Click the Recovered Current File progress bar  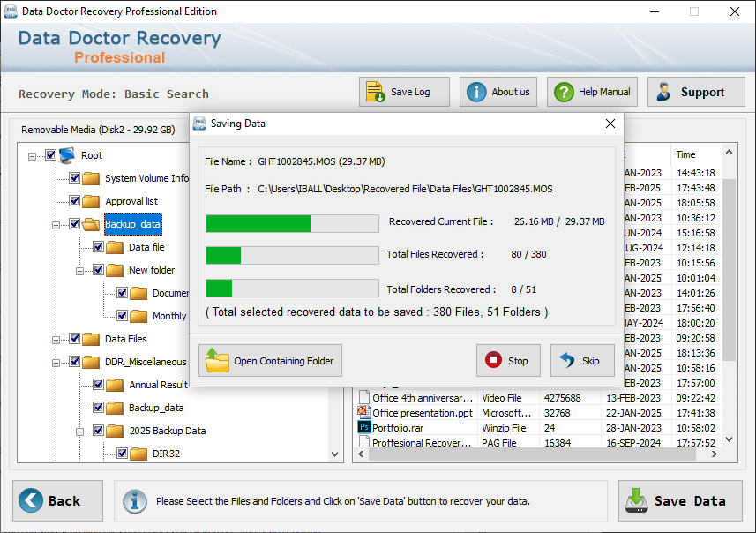[292, 223]
